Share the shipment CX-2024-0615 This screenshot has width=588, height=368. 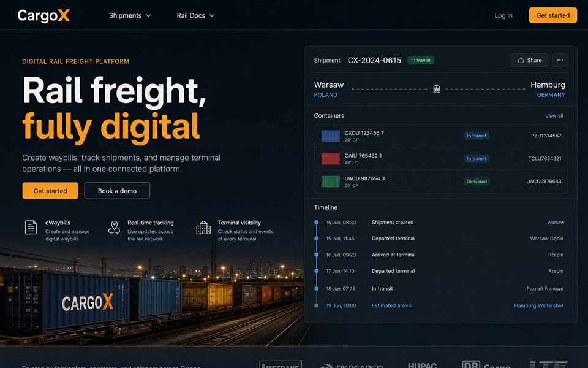[529, 60]
